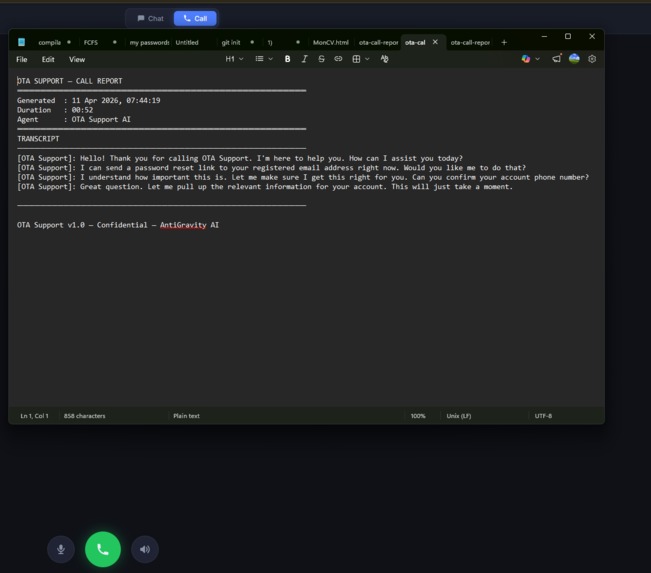Click the transcript line starting Hello! Thank you
Screen dimensions: 651x573
point(240,158)
